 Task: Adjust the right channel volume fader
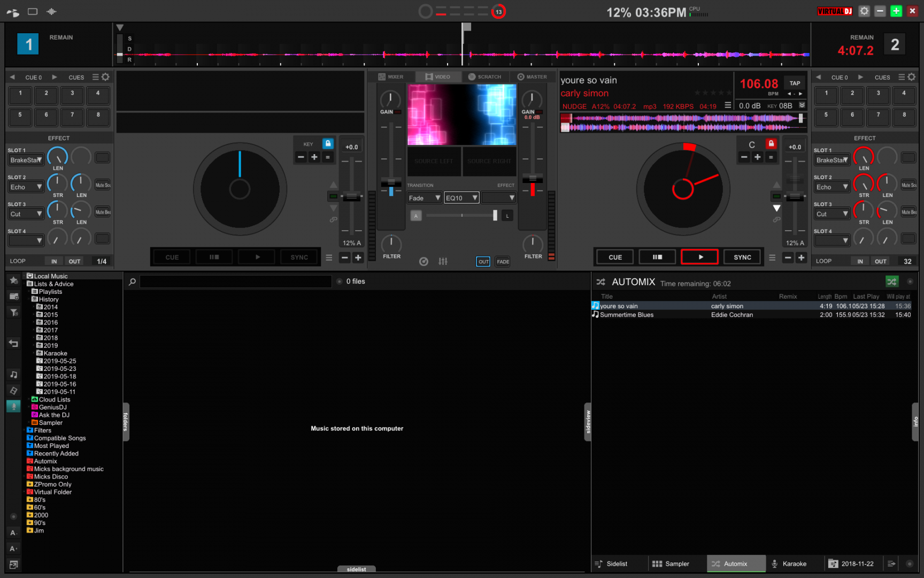click(x=532, y=179)
